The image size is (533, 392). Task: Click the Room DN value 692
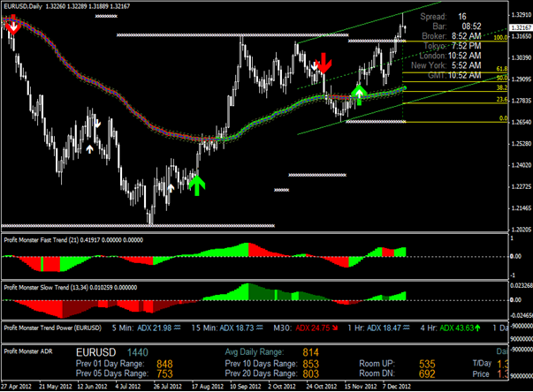427,373
